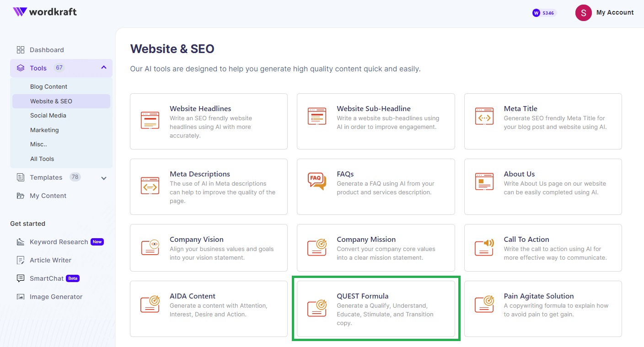Click the Call To Action megaphone icon
Image resolution: width=644 pixels, height=347 pixels.
pyautogui.click(x=484, y=247)
